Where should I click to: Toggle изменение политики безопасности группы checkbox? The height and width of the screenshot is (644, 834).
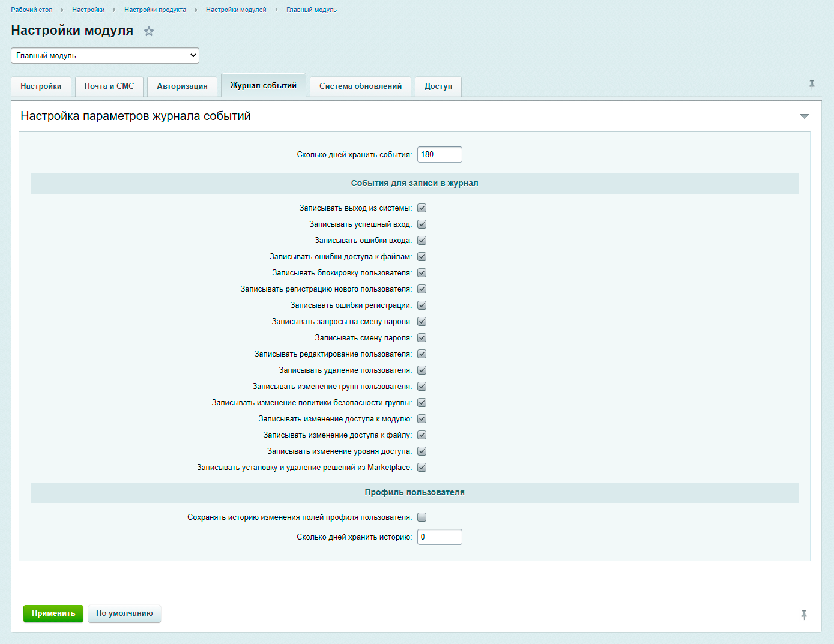(422, 403)
